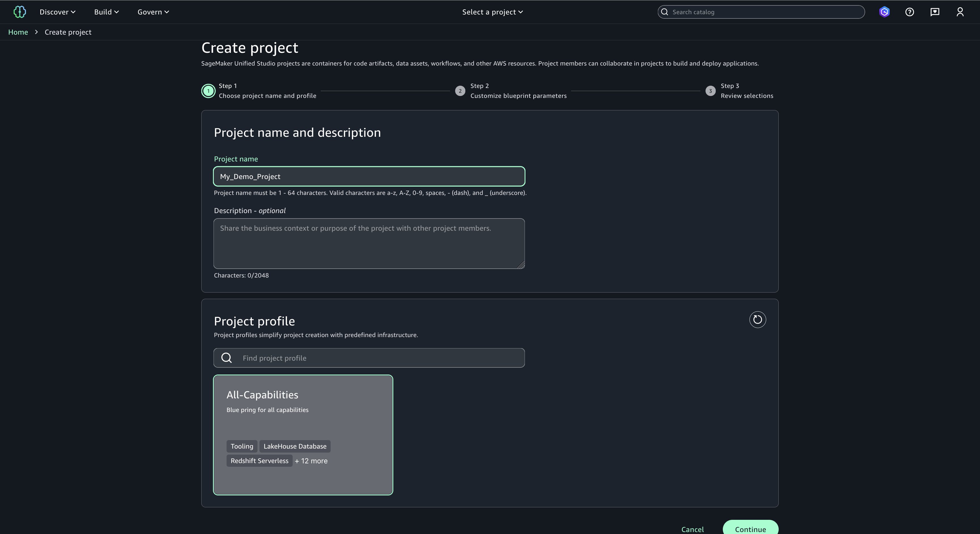Click the + 12 more tag text
Image resolution: width=980 pixels, height=534 pixels.
pos(311,461)
